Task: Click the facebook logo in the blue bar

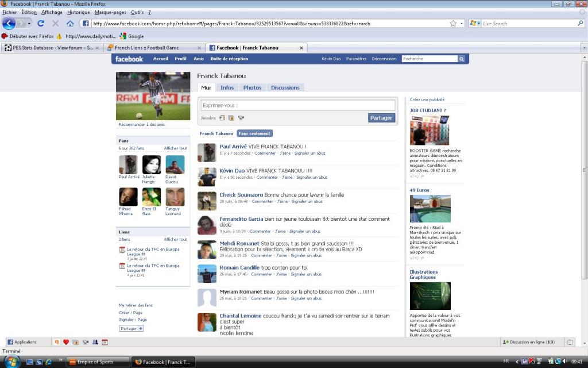Action: tap(129, 59)
